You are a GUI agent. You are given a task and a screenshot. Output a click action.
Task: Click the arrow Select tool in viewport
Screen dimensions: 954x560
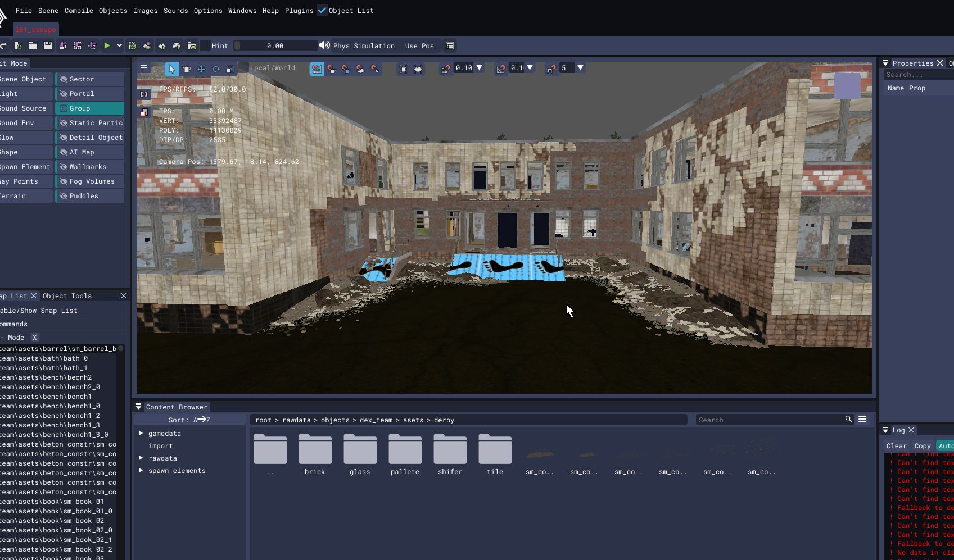point(171,69)
